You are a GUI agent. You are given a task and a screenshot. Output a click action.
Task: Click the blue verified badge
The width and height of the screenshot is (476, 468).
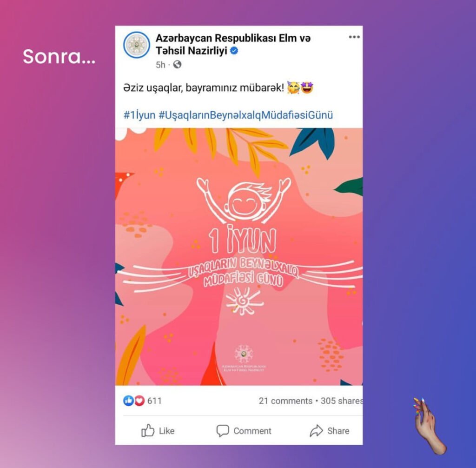pos(234,51)
